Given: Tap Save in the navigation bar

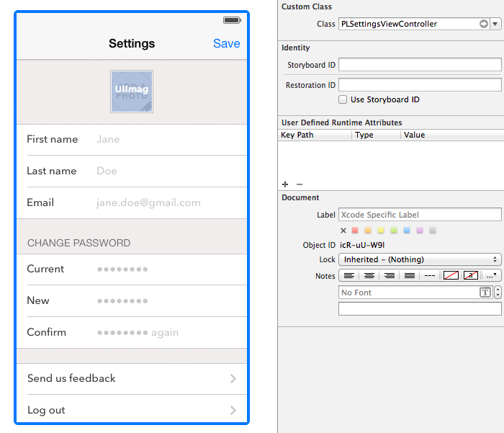Looking at the screenshot, I should click(227, 43).
